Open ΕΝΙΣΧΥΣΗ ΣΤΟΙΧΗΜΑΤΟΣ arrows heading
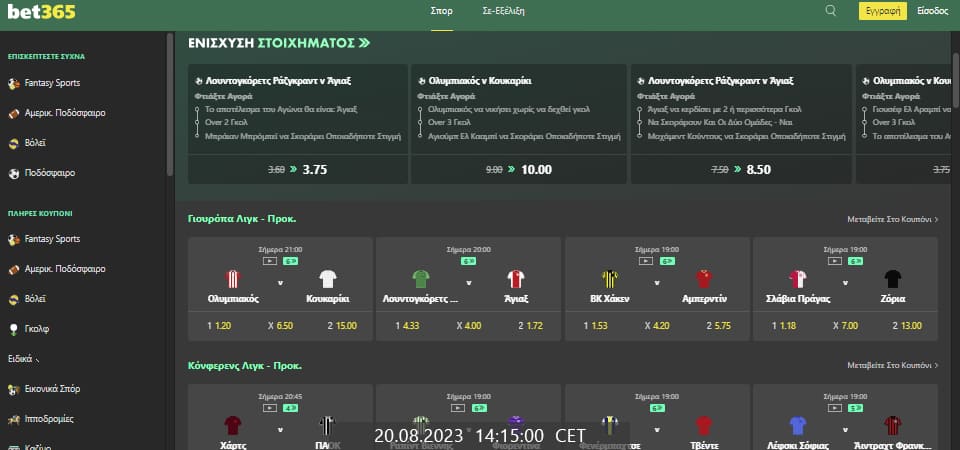Screen dimensions: 960x450 point(279,43)
